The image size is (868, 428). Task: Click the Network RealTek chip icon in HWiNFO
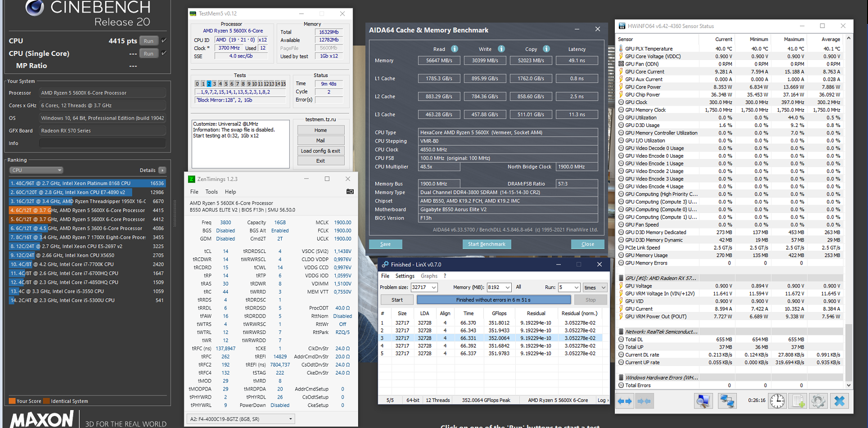coord(621,331)
